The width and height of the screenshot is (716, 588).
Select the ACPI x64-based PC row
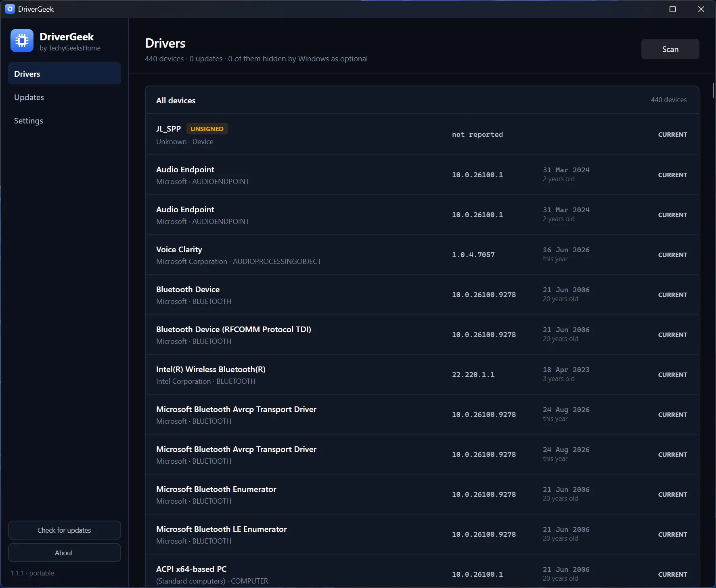(422, 571)
